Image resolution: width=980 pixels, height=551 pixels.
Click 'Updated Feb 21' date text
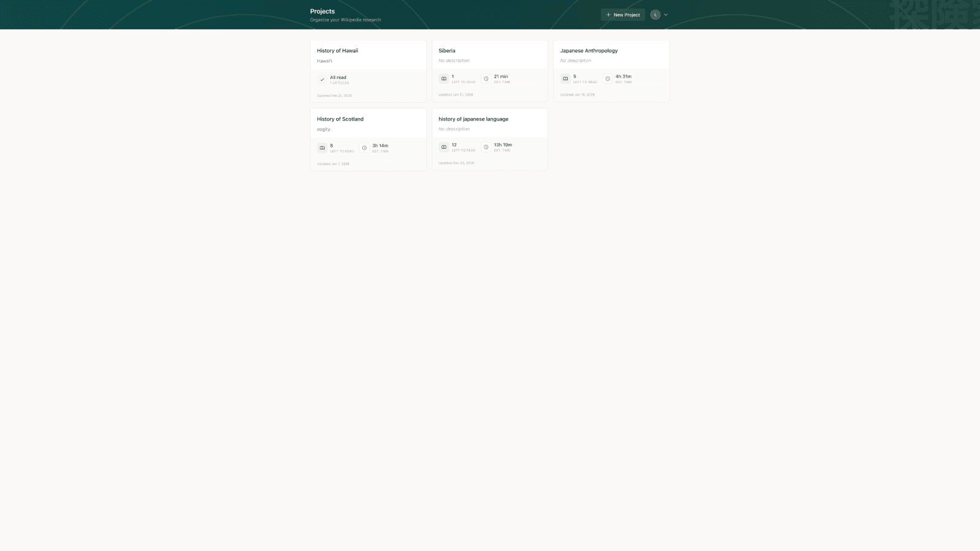click(334, 96)
